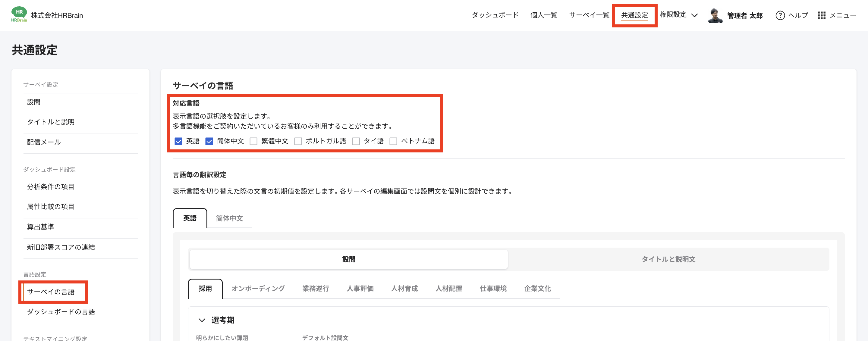Enable the 繁體中文 language checkbox
The height and width of the screenshot is (341, 868).
pos(254,141)
